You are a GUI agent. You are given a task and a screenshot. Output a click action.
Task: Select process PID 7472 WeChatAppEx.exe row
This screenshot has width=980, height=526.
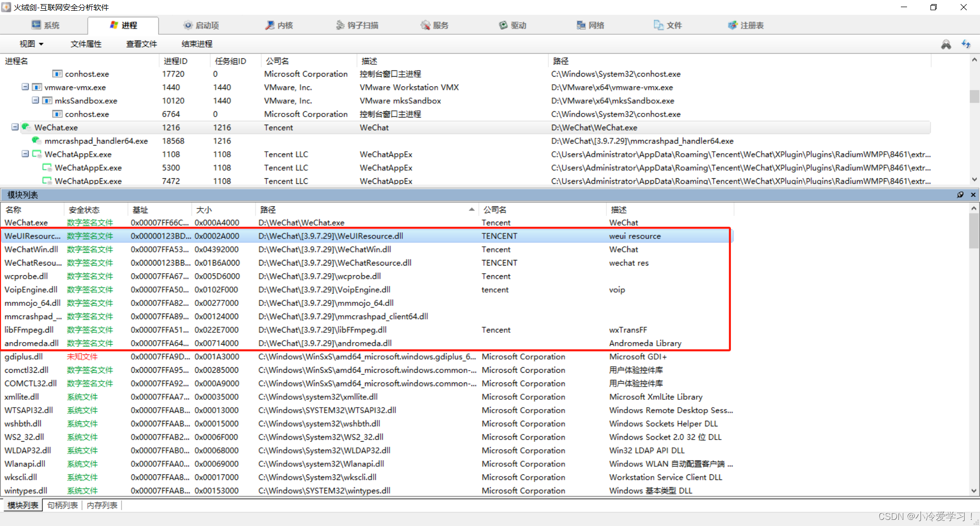tap(465, 180)
